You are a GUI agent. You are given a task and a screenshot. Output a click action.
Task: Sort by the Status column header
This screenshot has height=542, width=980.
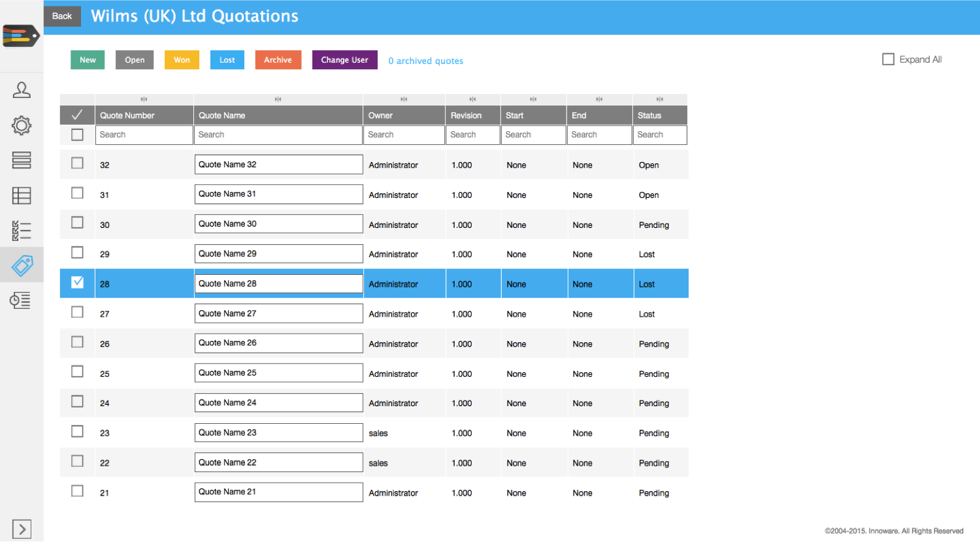click(659, 116)
